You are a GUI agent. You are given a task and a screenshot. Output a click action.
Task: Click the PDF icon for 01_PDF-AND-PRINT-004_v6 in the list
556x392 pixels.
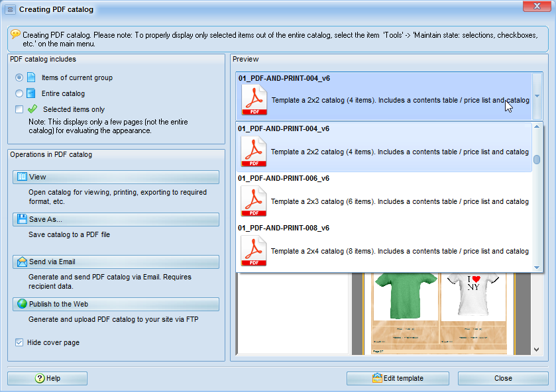(254, 152)
